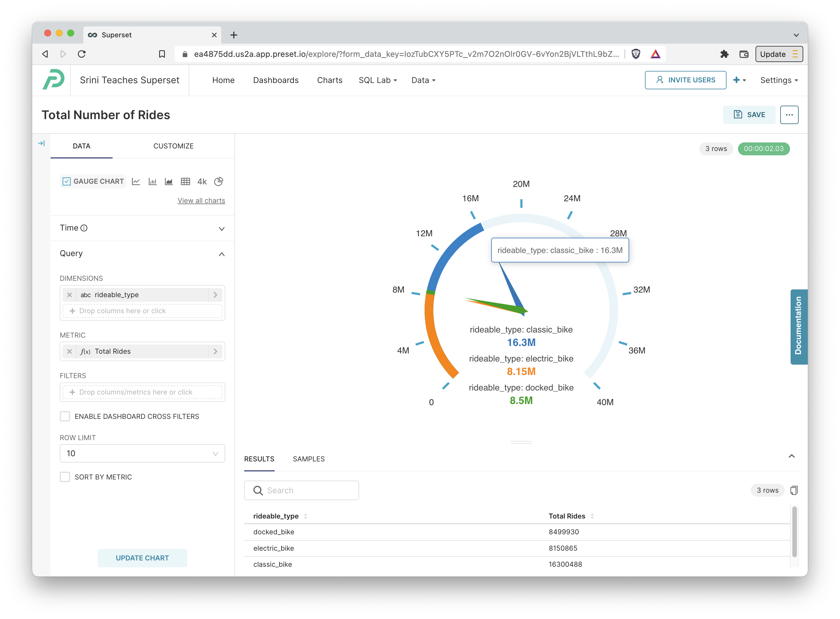Viewport: 840px width, 619px height.
Task: Collapse the left data panel arrow
Action: (41, 143)
